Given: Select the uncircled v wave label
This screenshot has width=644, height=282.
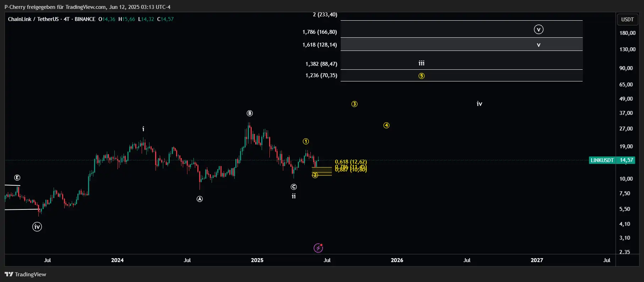Looking at the screenshot, I should pyautogui.click(x=539, y=45).
